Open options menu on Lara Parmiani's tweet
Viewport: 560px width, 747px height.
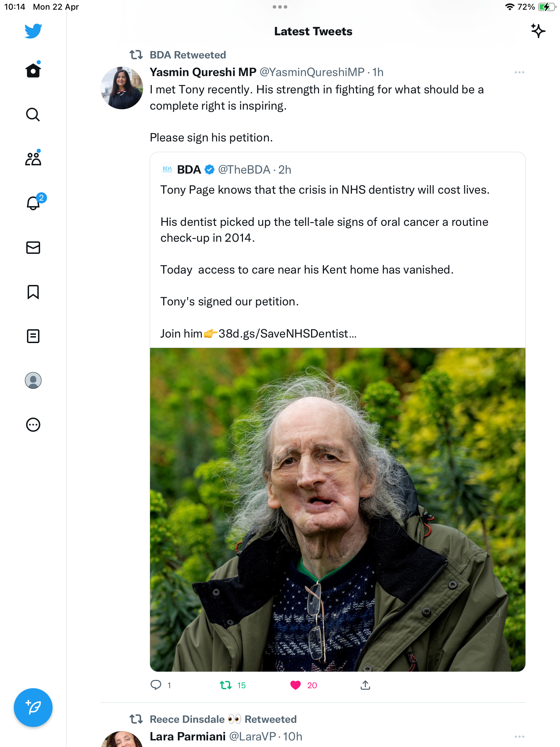[519, 737]
